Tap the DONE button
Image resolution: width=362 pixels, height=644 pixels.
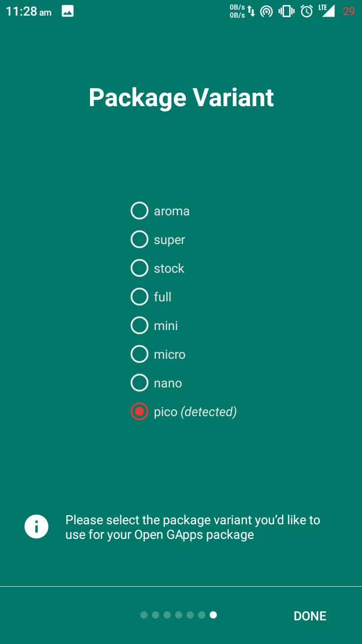(x=310, y=616)
